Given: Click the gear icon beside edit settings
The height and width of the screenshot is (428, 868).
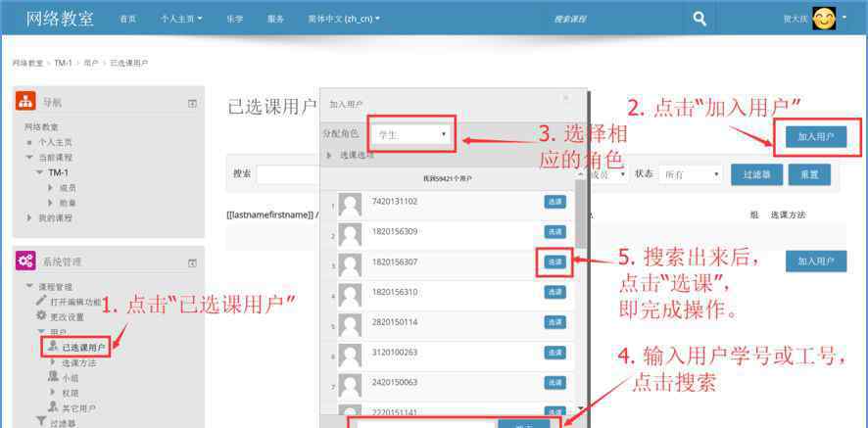Looking at the screenshot, I should 41,316.
